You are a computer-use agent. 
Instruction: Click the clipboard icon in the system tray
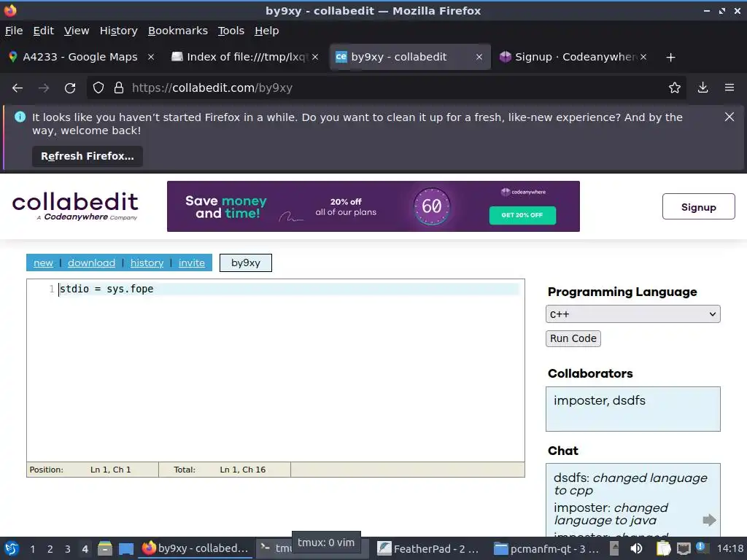pos(664,548)
